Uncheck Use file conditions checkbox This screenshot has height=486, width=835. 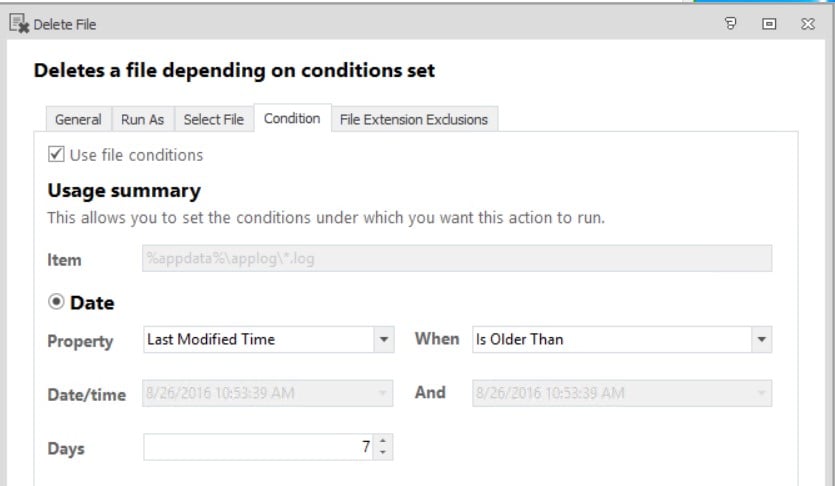pyautogui.click(x=56, y=154)
